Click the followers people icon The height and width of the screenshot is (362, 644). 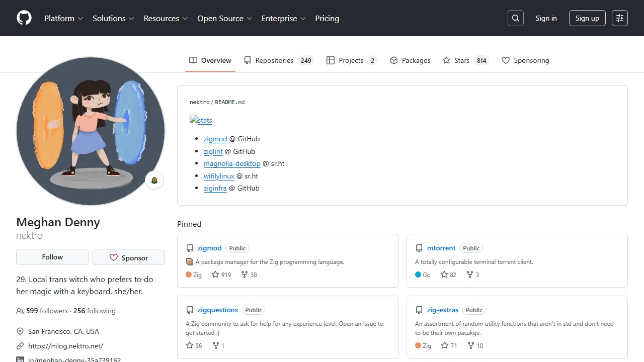20,311
